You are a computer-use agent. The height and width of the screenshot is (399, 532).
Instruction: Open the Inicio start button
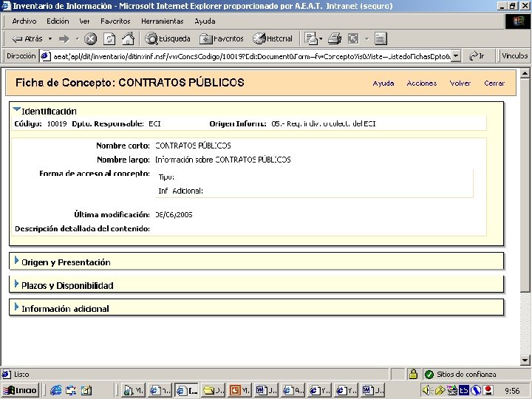21,391
